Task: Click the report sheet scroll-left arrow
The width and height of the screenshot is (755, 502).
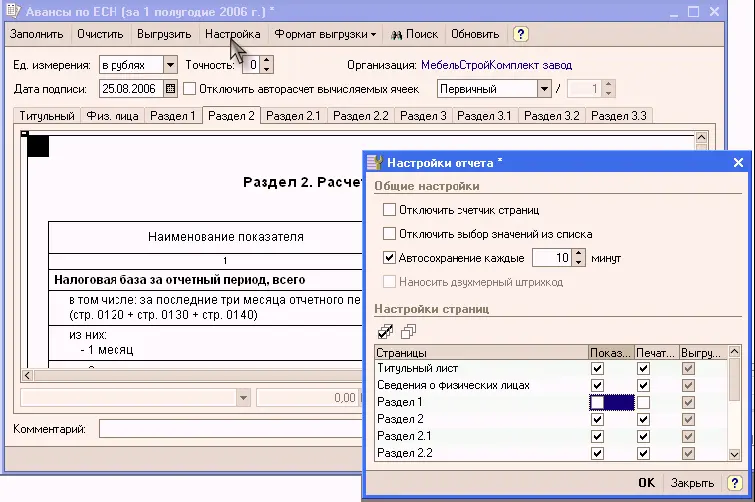Action: click(x=27, y=375)
